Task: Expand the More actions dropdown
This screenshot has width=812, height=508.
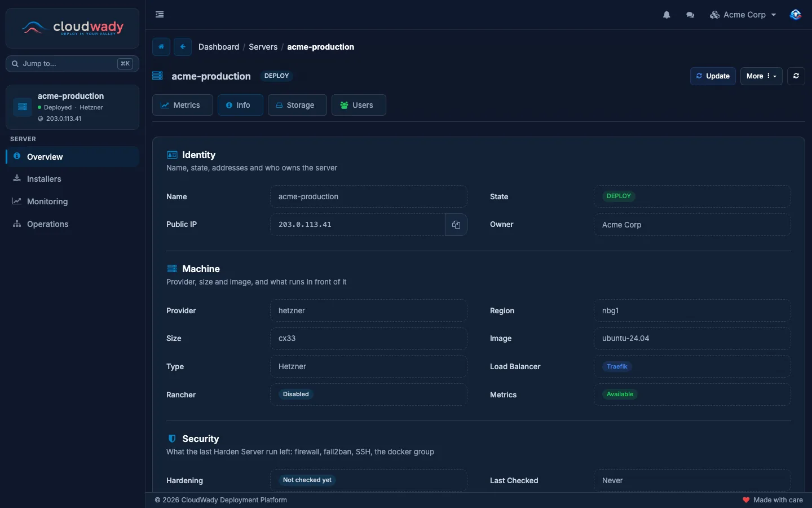Action: 761,76
